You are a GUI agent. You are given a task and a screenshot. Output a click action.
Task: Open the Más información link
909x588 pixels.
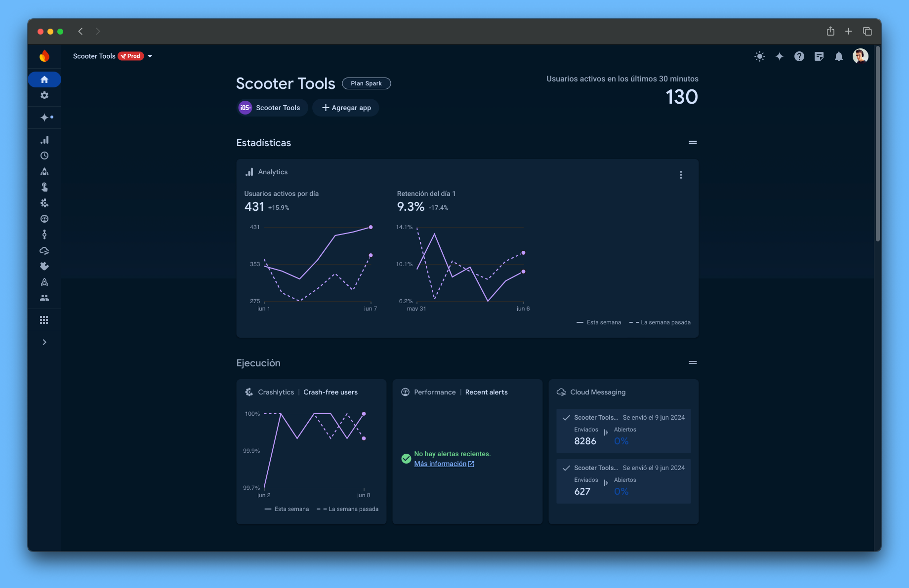click(x=441, y=464)
